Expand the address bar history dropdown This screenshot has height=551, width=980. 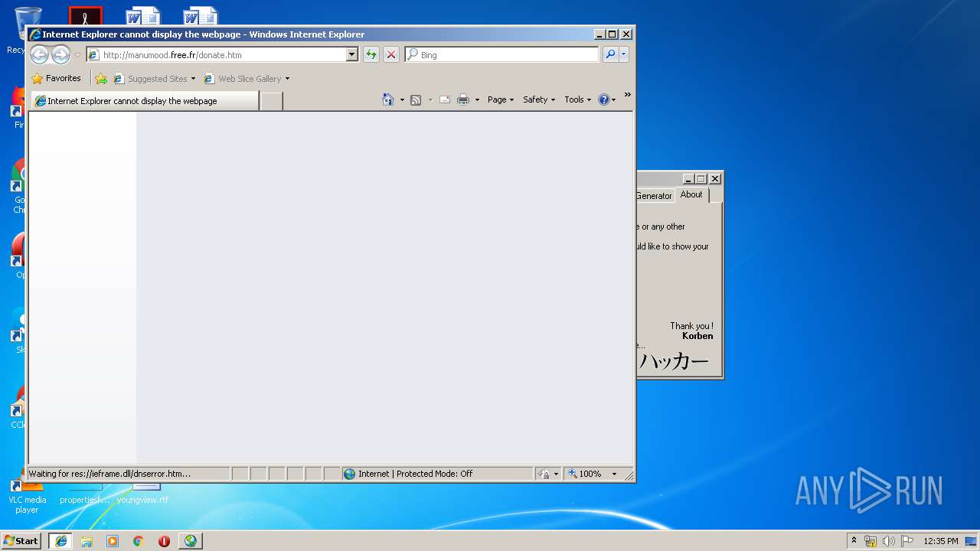[x=352, y=55]
